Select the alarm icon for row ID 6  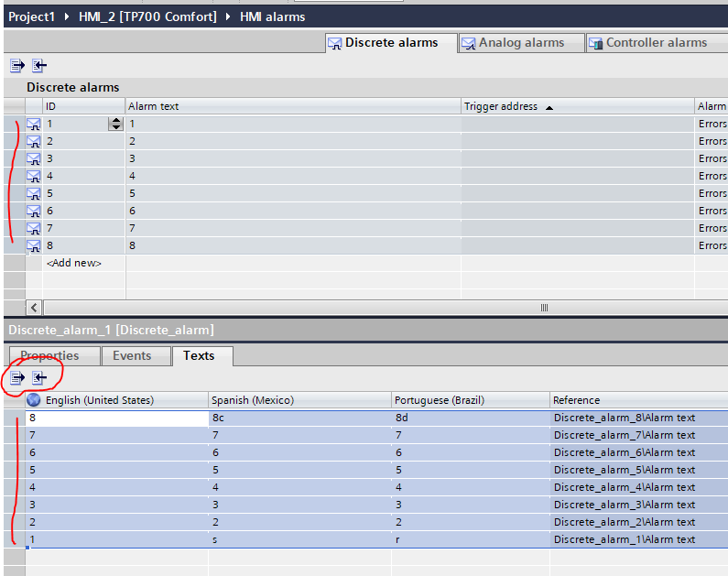34,211
